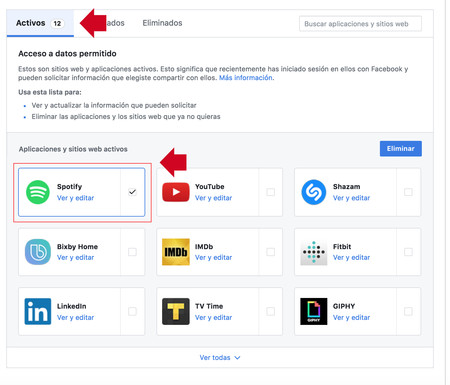
Task: Click the YouTube app icon
Action: click(x=176, y=192)
